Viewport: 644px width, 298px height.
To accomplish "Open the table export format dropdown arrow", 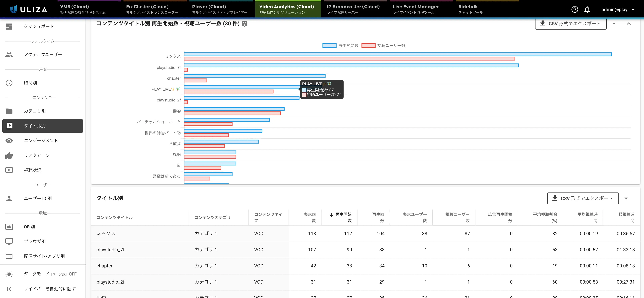I will (626, 198).
